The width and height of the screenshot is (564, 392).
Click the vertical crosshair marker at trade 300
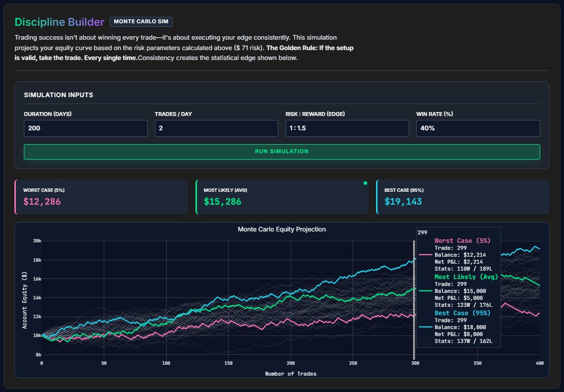click(414, 297)
